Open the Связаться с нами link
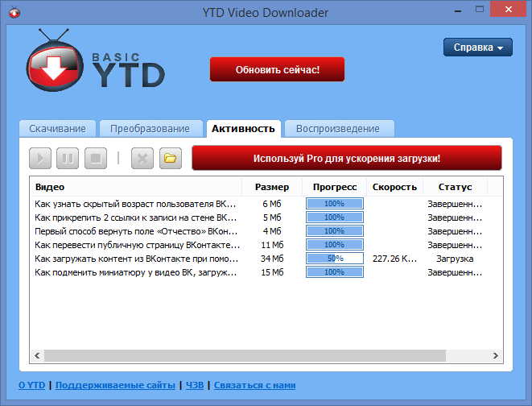532x406 pixels. click(255, 385)
